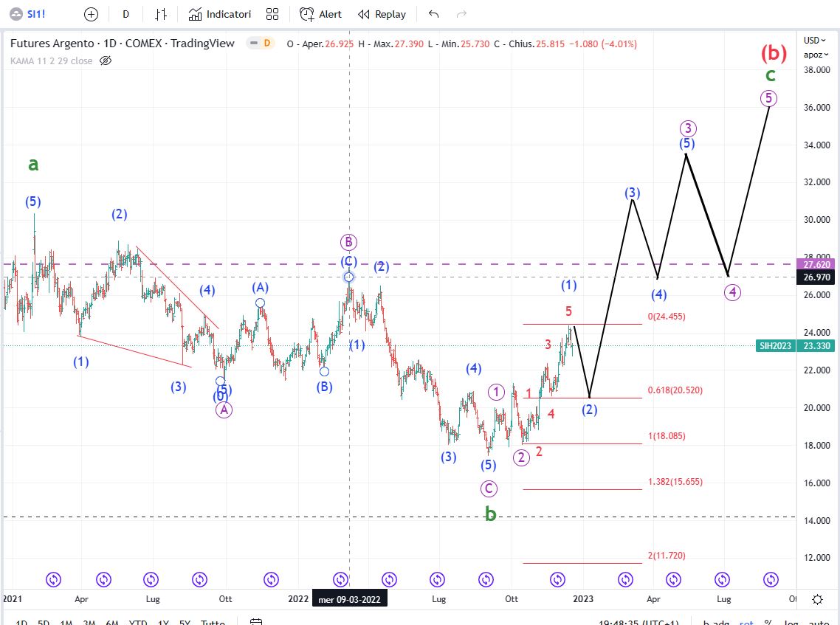Image resolution: width=840 pixels, height=625 pixels.
Task: Toggle visibility of KAMA indicator
Action: pyautogui.click(x=106, y=61)
